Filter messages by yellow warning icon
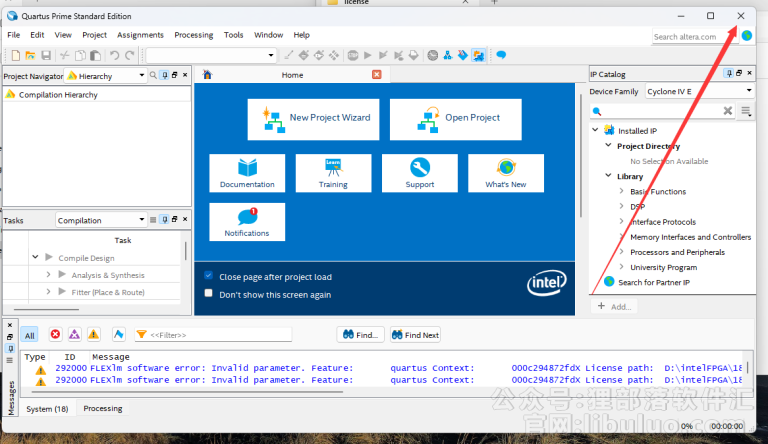The width and height of the screenshot is (768, 444). 93,335
